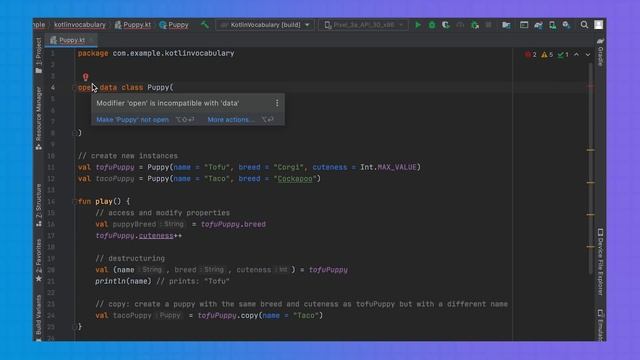Click Puppy.kt breadcrumb in navigation bar
Viewport: 640px width, 360px height.
click(x=133, y=25)
